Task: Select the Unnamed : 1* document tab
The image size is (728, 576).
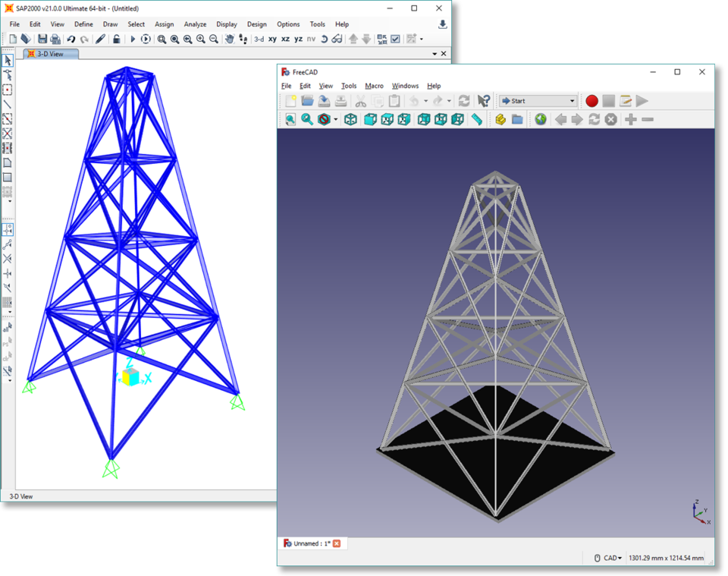Action: (312, 543)
